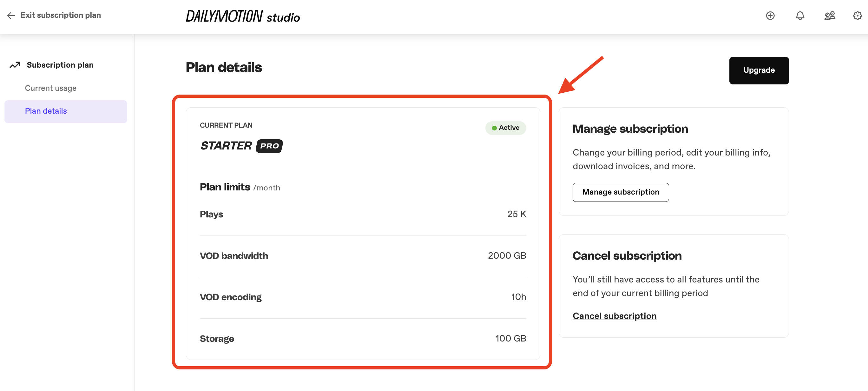Select Current usage in the sidebar

coord(50,88)
